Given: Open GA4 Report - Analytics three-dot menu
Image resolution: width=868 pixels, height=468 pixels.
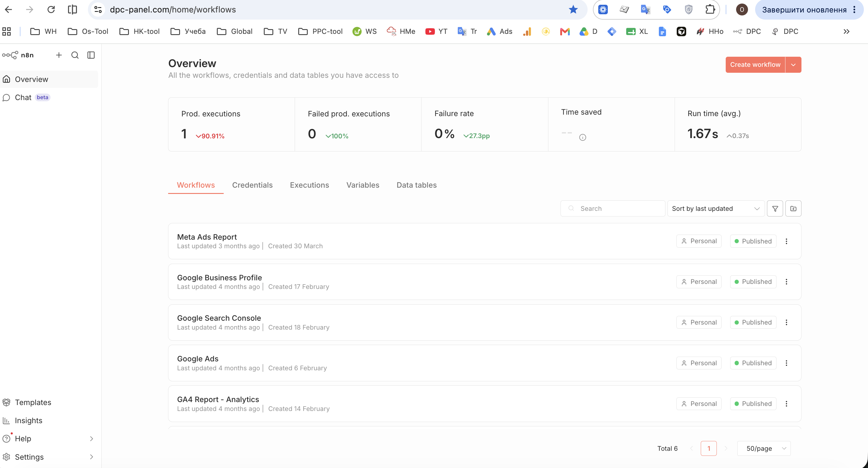Looking at the screenshot, I should pyautogui.click(x=786, y=404).
